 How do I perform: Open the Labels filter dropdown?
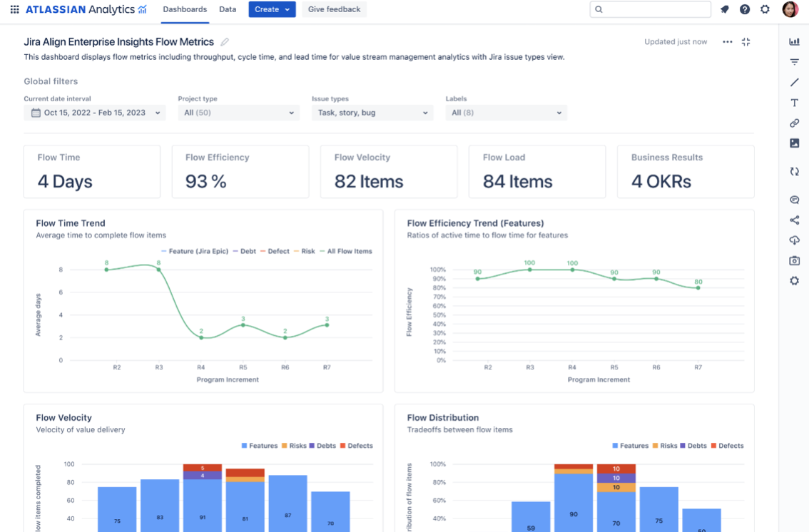pos(506,112)
